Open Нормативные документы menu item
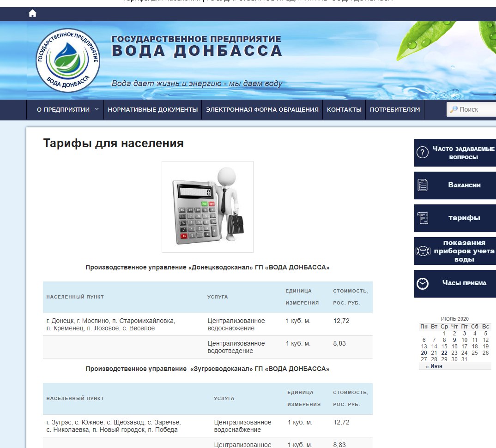496x448 pixels. (153, 110)
